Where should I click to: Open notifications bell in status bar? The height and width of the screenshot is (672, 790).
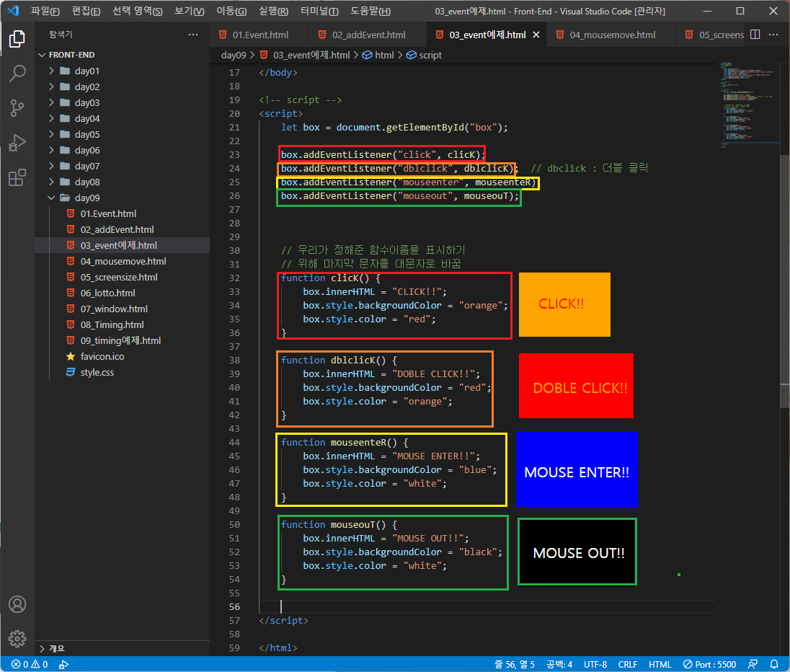tap(774, 665)
